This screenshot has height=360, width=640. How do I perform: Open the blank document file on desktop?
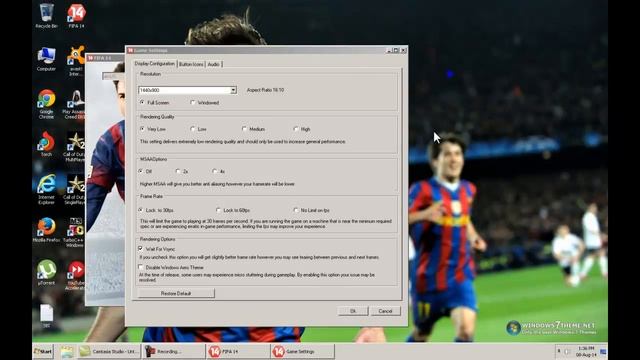pyautogui.click(x=46, y=316)
